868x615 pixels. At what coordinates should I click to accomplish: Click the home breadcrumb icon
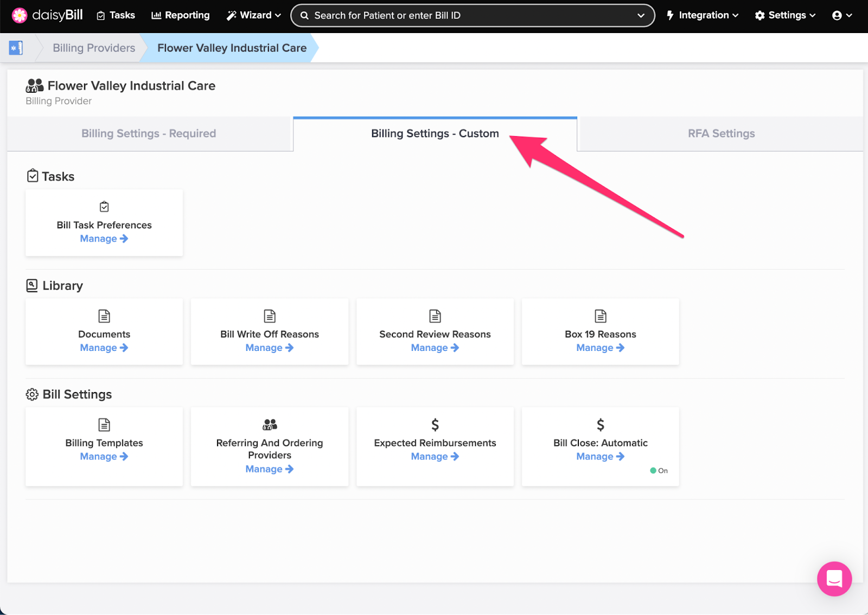click(16, 48)
